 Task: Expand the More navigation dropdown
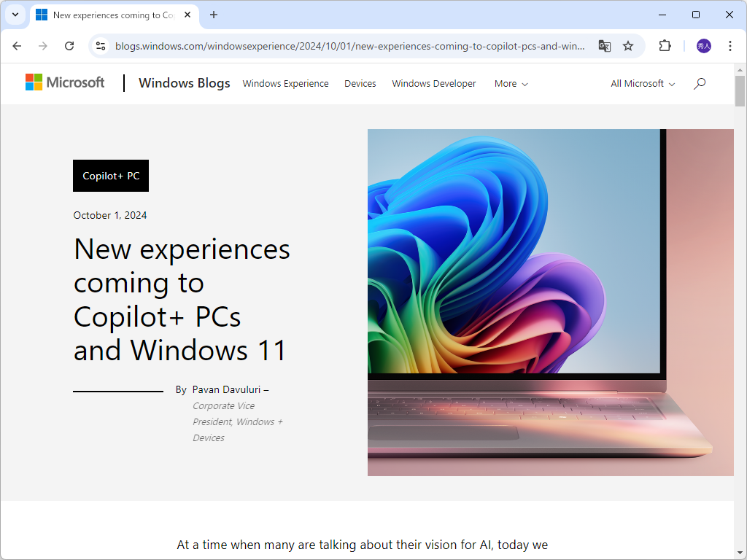click(511, 83)
